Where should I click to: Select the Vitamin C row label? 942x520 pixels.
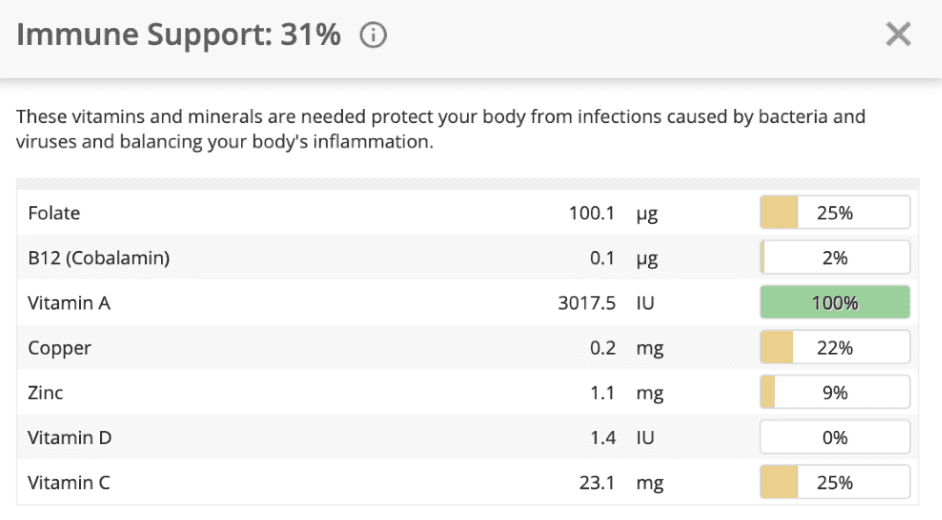[69, 483]
